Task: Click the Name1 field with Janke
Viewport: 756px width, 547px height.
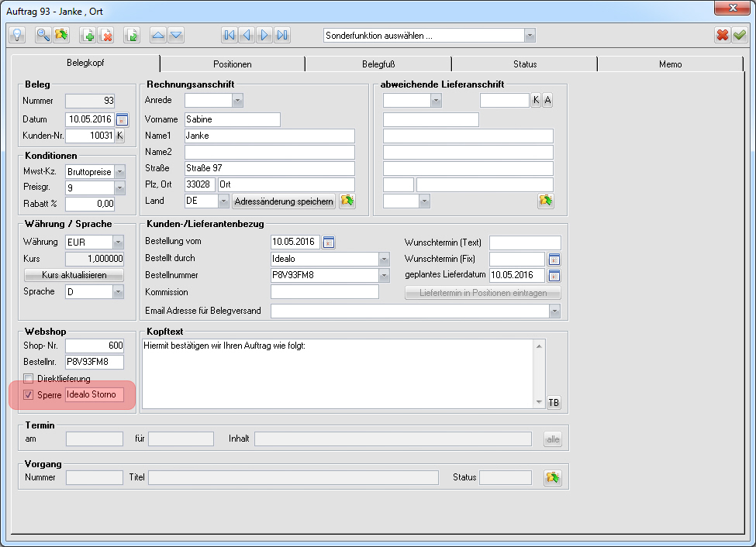Action: [270, 136]
